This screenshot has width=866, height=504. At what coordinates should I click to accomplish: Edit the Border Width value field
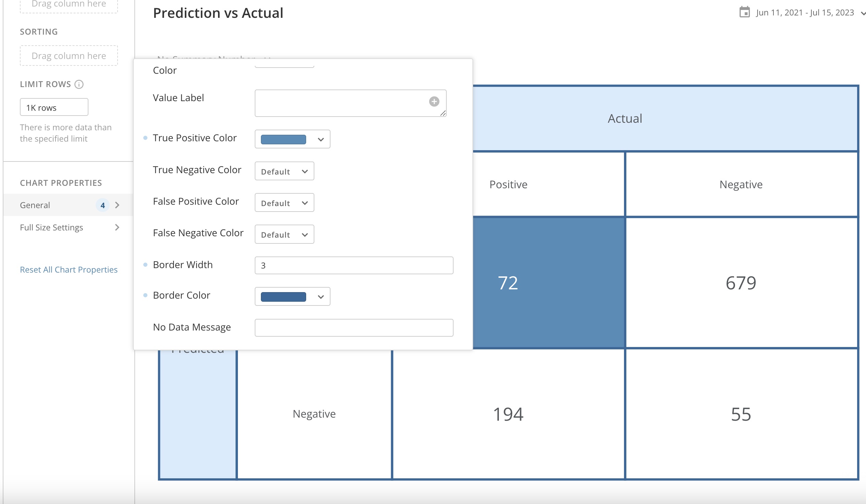353,265
